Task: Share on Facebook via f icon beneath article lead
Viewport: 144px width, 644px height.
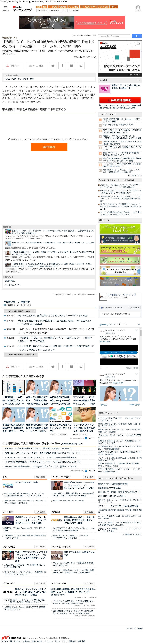Action: 62,66
